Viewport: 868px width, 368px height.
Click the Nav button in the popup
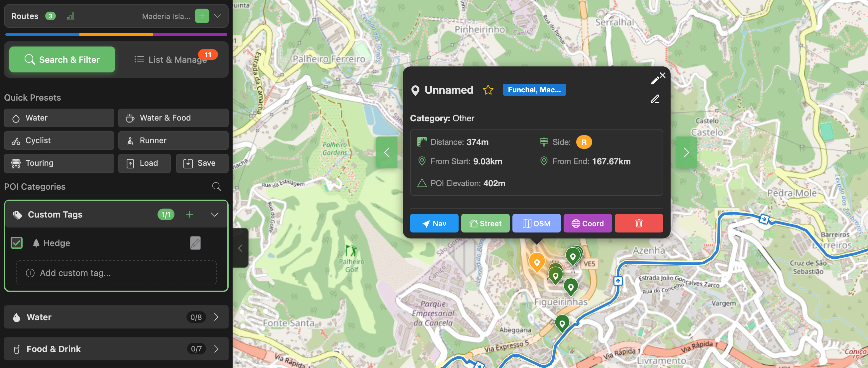coord(434,223)
